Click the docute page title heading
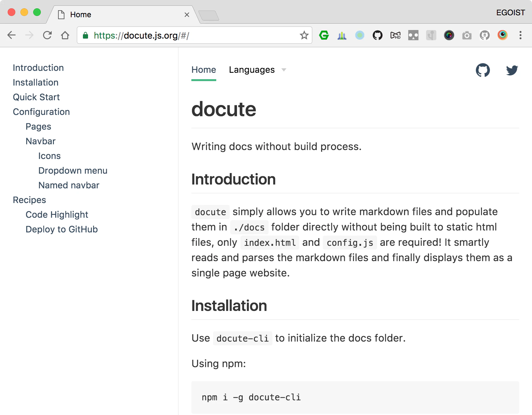The width and height of the screenshot is (532, 415). click(x=224, y=109)
